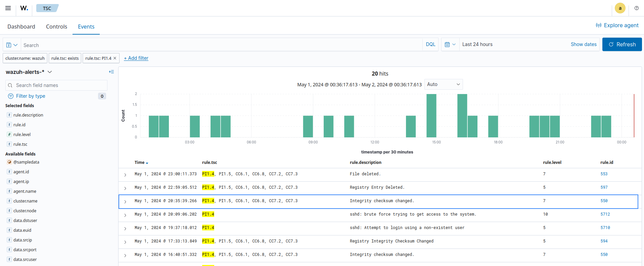Expand the wazuh-alerts-* index pattern selector

click(x=29, y=72)
